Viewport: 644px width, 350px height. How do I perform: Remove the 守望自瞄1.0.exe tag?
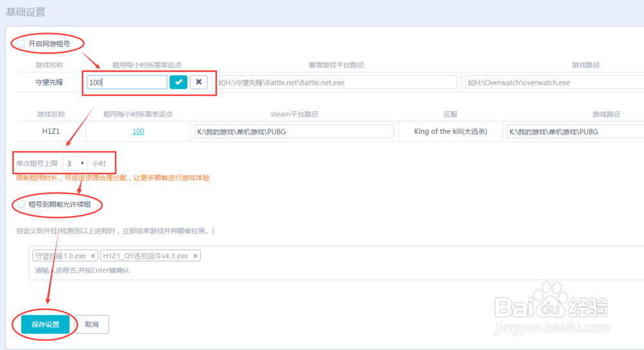tap(93, 256)
